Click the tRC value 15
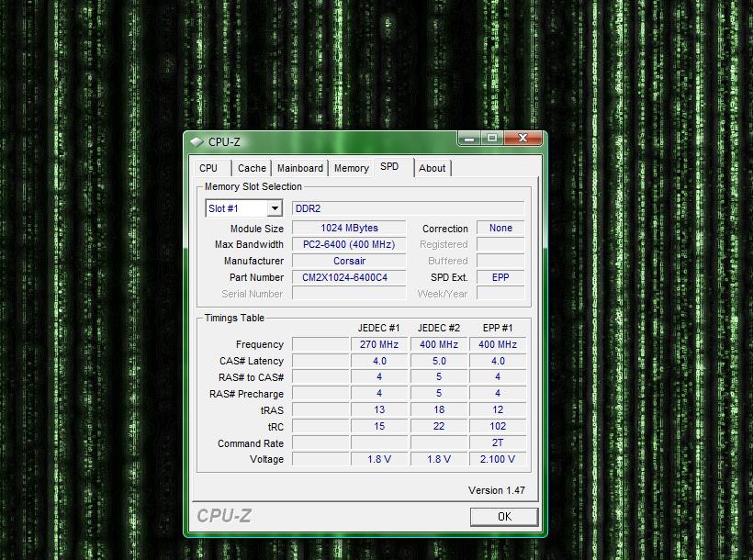Image resolution: width=753 pixels, height=560 pixels. (x=379, y=426)
